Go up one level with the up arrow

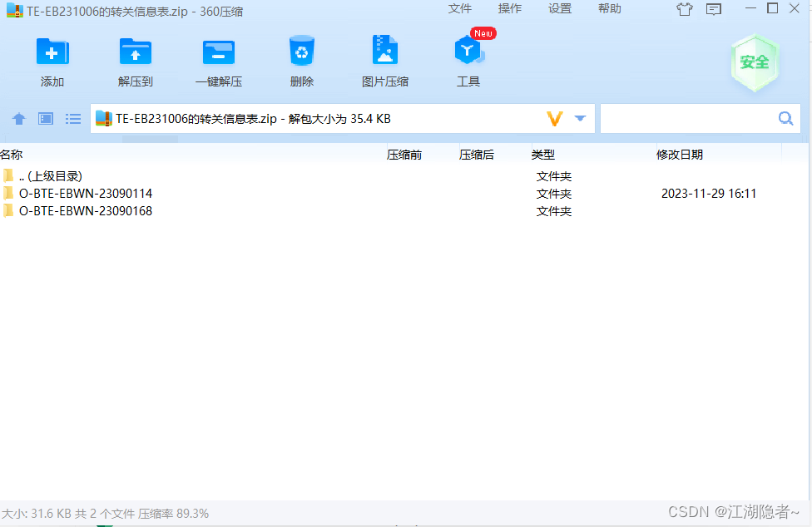click(x=19, y=119)
